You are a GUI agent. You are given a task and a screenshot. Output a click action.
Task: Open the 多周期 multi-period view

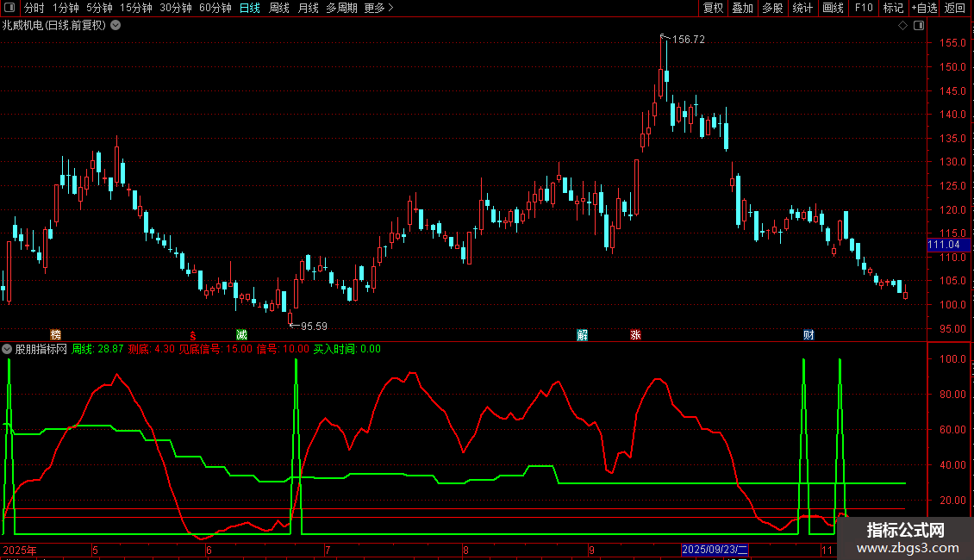341,8
